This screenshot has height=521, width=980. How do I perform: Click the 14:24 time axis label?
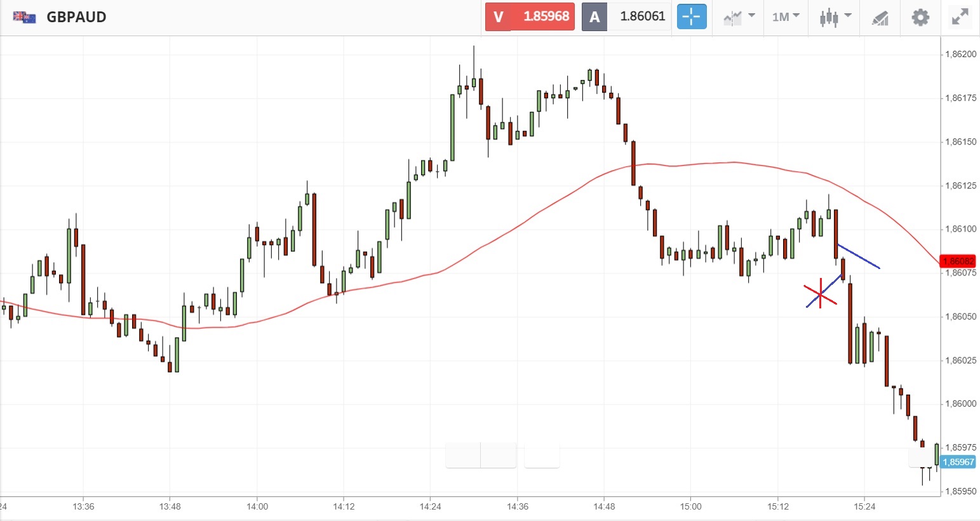click(431, 506)
